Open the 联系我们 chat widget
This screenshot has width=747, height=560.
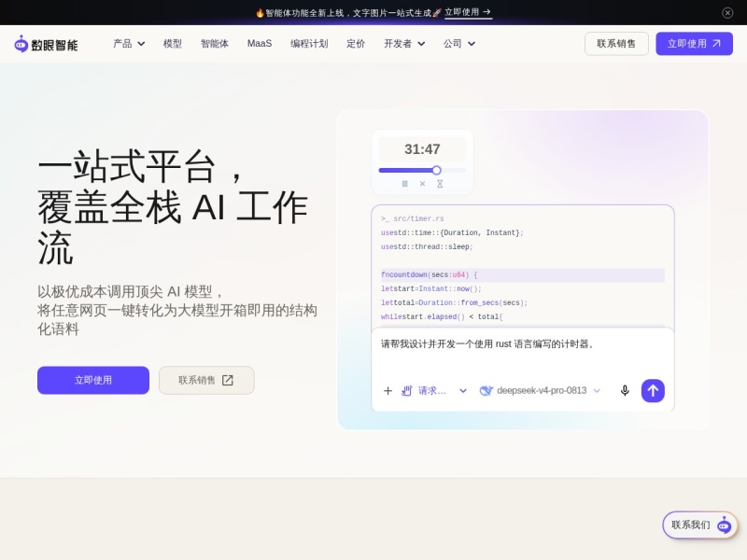click(x=699, y=525)
